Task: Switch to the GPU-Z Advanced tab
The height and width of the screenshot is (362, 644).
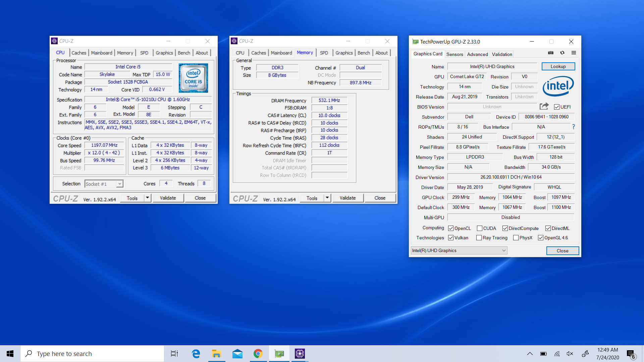Action: click(x=477, y=54)
